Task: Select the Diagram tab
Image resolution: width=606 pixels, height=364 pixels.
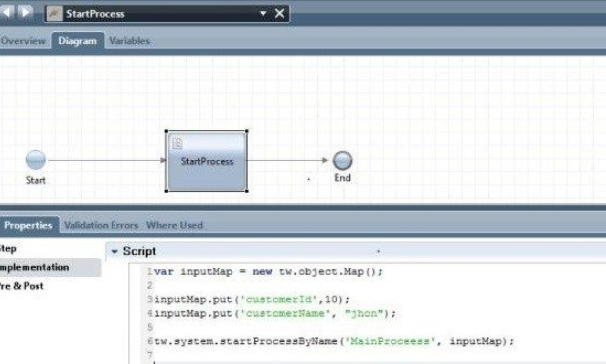Action: (77, 41)
